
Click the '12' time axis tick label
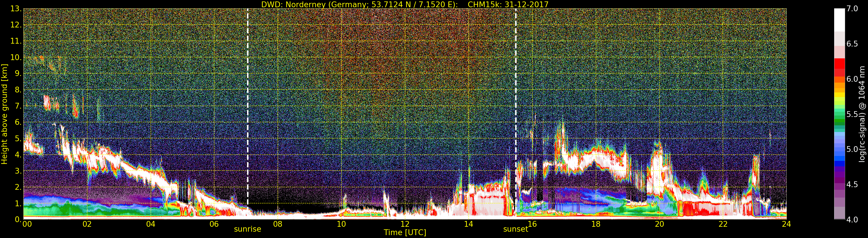pos(405,224)
